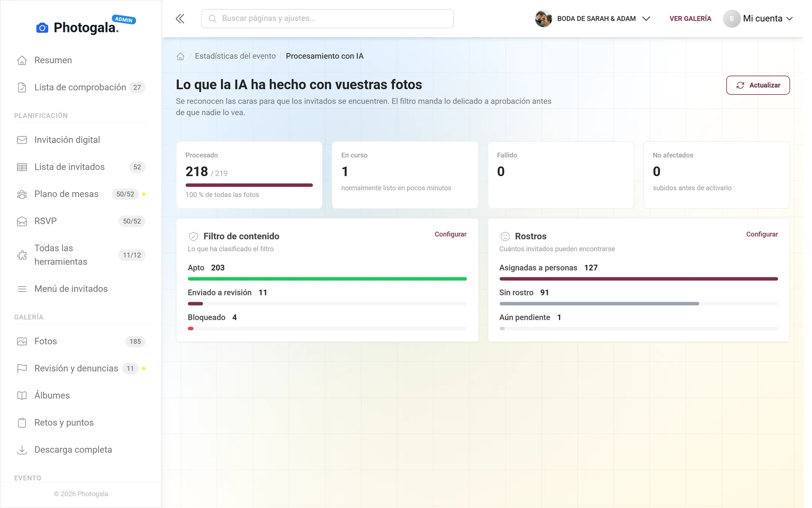812x508 pixels.
Task: Click the green Apto progress bar
Action: click(x=327, y=279)
